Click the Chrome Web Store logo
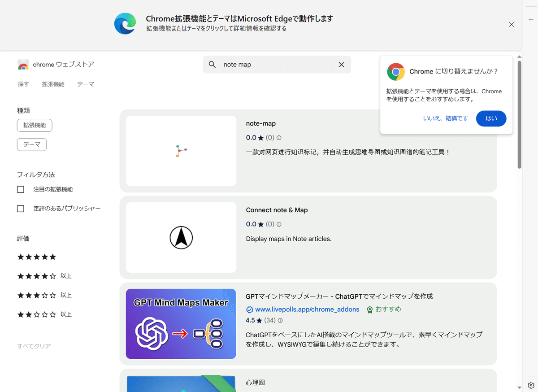This screenshot has height=392, width=538. 23,64
